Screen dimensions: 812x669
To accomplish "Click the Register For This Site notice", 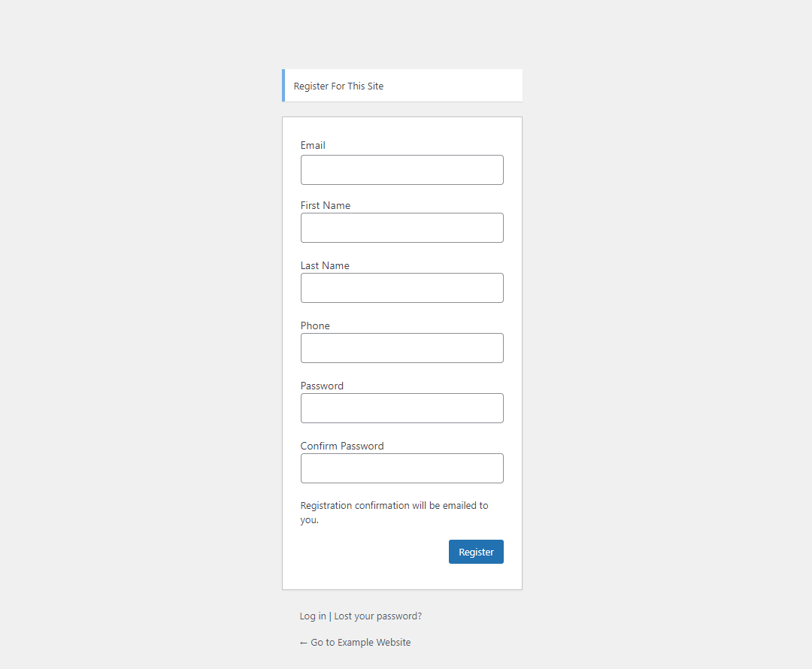I will click(338, 86).
